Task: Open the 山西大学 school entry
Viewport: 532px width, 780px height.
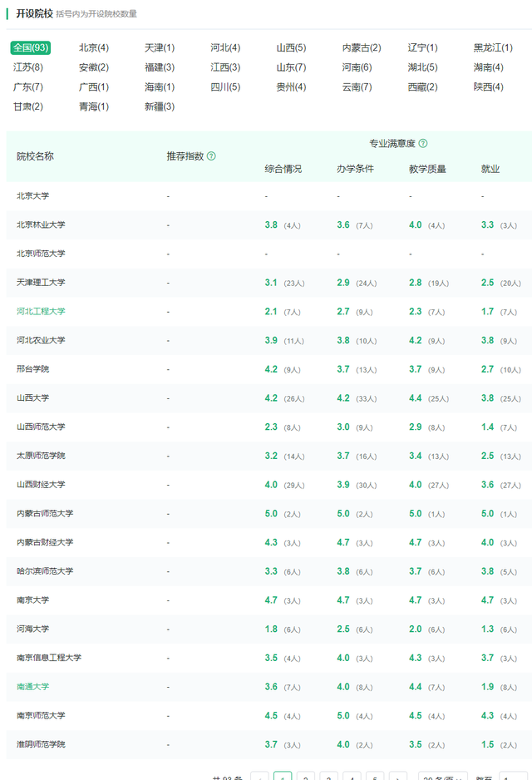Action: tap(32, 398)
